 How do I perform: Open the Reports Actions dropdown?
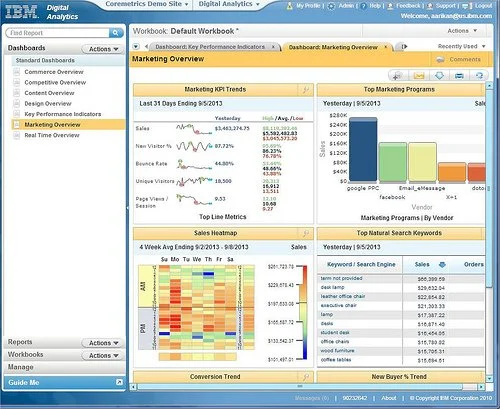[x=103, y=343]
